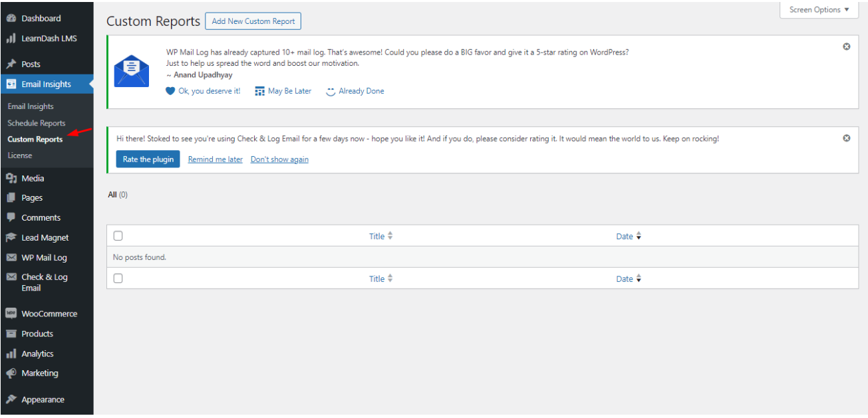Click footer Title column sort arrows
Screen dimensions: 868x418
coord(390,279)
